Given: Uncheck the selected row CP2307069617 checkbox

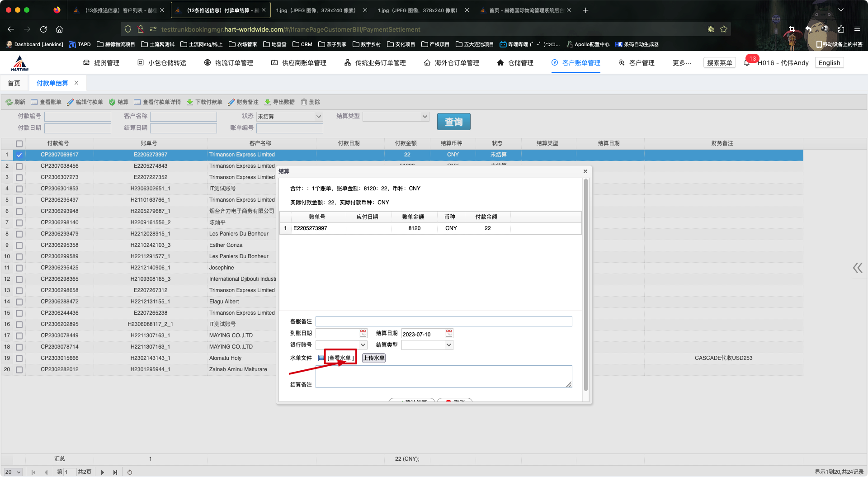Looking at the screenshot, I should pos(19,155).
